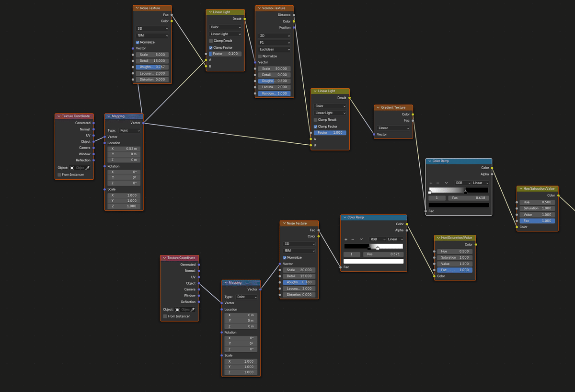Click the Point mapping type selector on bottom Mapping node
575x392 pixels.
(247, 297)
